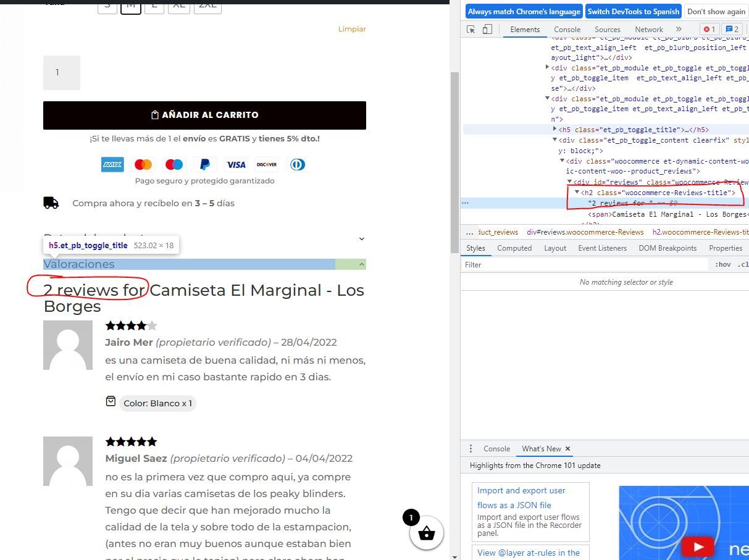Collapse the Valoraciones toggle chevron
This screenshot has width=749, height=560.
(x=362, y=264)
